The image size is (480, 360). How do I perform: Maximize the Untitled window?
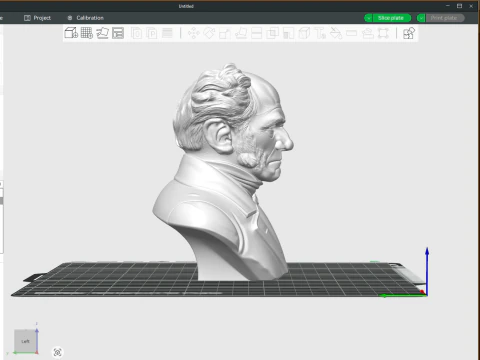pyautogui.click(x=459, y=6)
